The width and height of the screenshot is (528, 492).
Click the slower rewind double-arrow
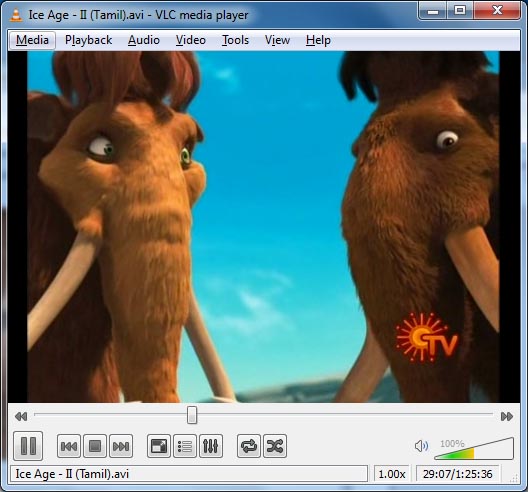click(x=21, y=417)
